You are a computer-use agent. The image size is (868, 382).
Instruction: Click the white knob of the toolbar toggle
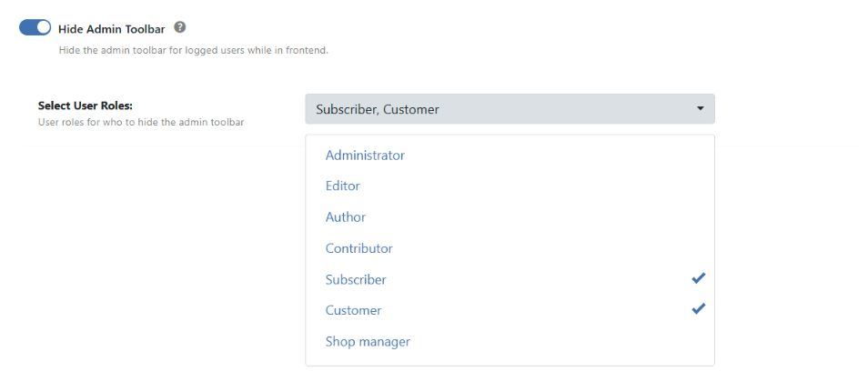click(x=43, y=28)
